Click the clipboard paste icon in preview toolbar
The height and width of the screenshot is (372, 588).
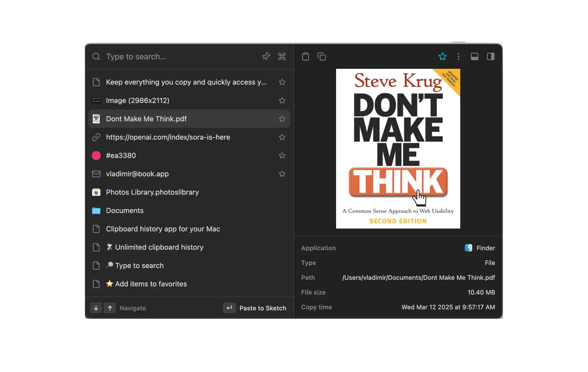click(x=306, y=57)
